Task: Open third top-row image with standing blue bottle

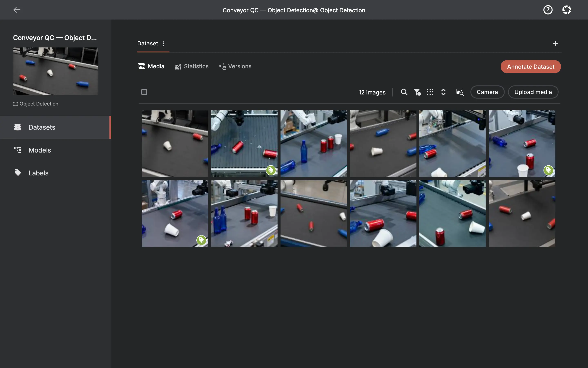Action: pos(314,144)
